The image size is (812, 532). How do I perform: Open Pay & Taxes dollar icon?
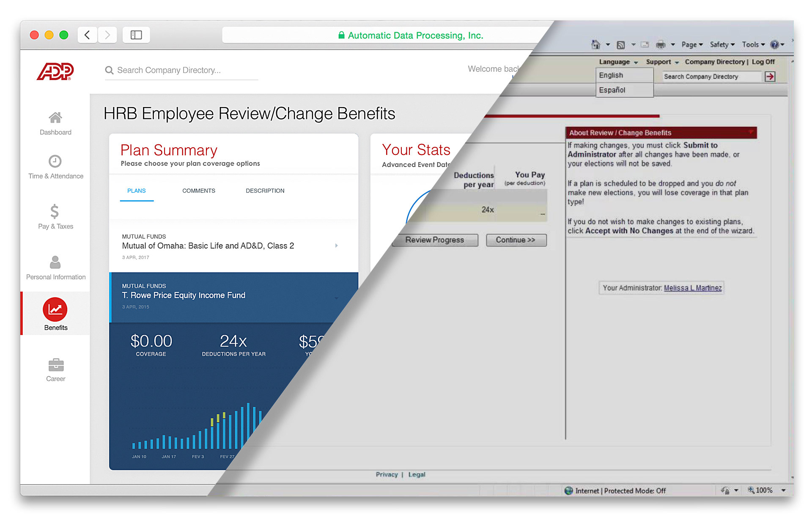[x=55, y=211]
